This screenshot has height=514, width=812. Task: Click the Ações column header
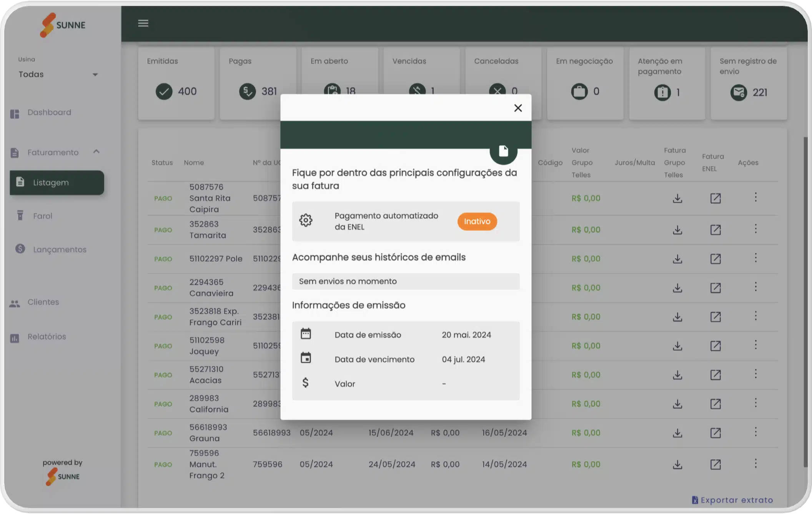tap(748, 163)
